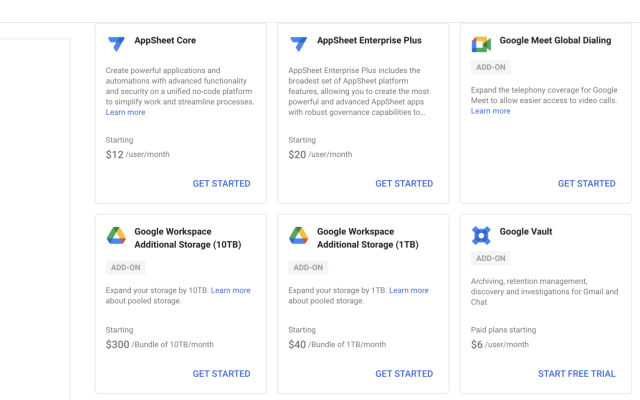Click Google Workspace Additional Storage (1TB) title
This screenshot has height=400, width=640.
pos(368,238)
